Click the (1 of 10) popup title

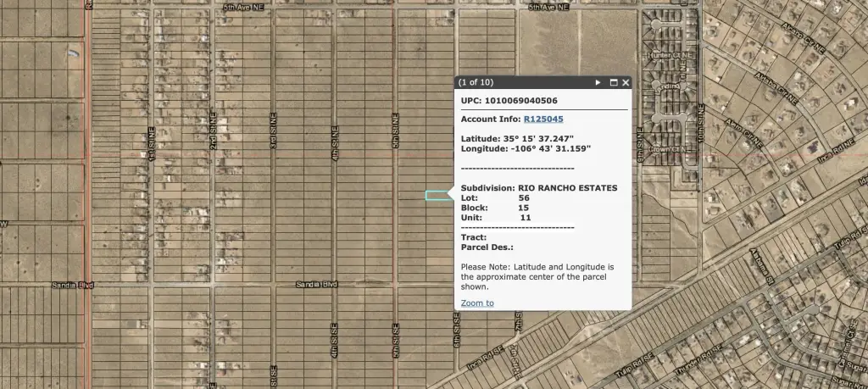coord(476,82)
